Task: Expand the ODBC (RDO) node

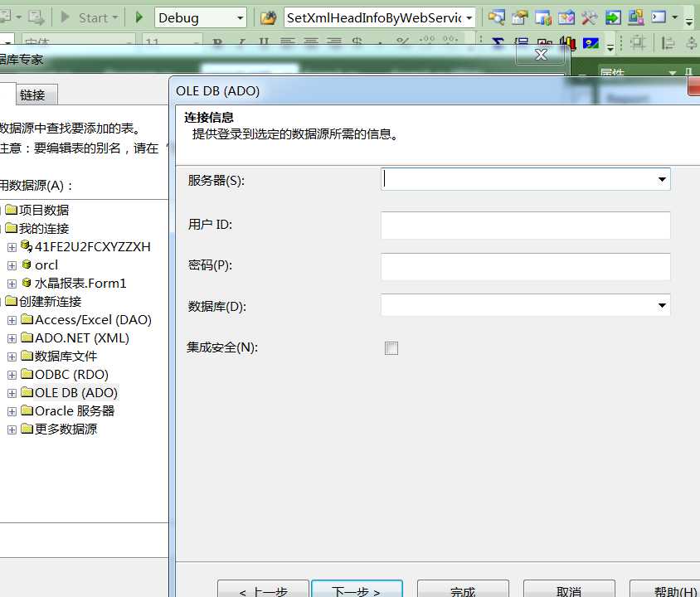Action: pos(12,376)
